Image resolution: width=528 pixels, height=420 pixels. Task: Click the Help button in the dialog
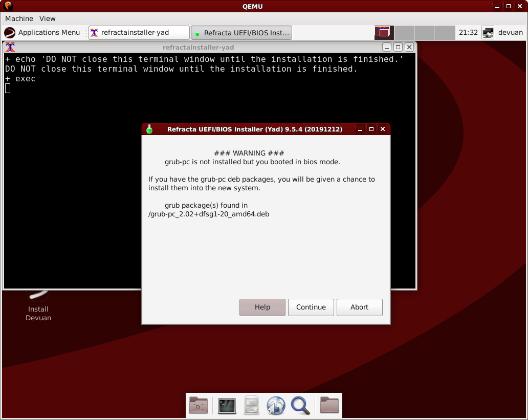262,307
